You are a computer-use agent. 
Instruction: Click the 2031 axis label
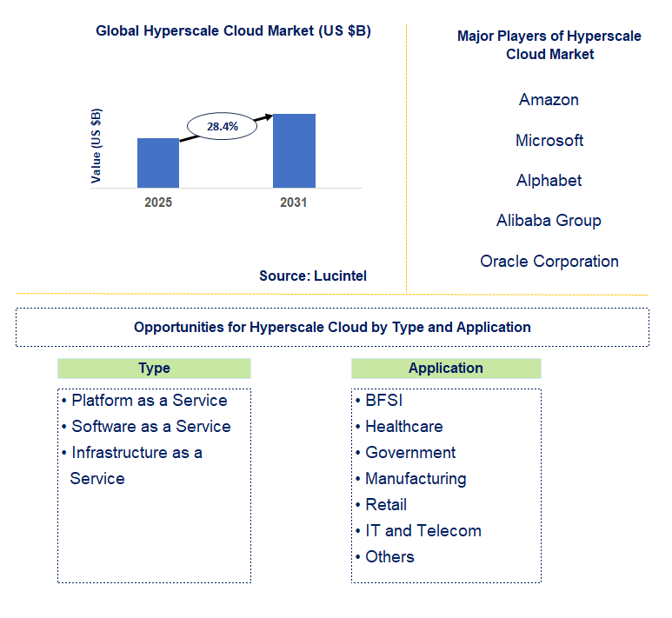pos(294,203)
